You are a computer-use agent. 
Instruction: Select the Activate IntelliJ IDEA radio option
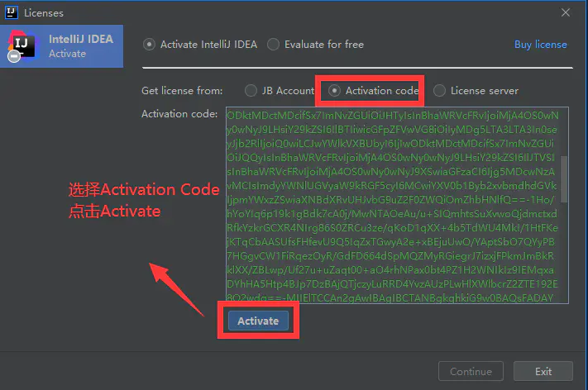149,45
